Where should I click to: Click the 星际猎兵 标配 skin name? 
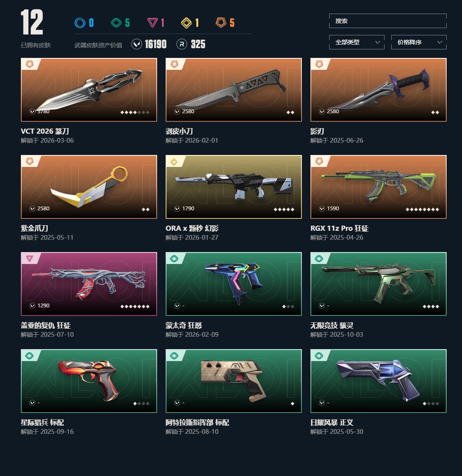42,423
